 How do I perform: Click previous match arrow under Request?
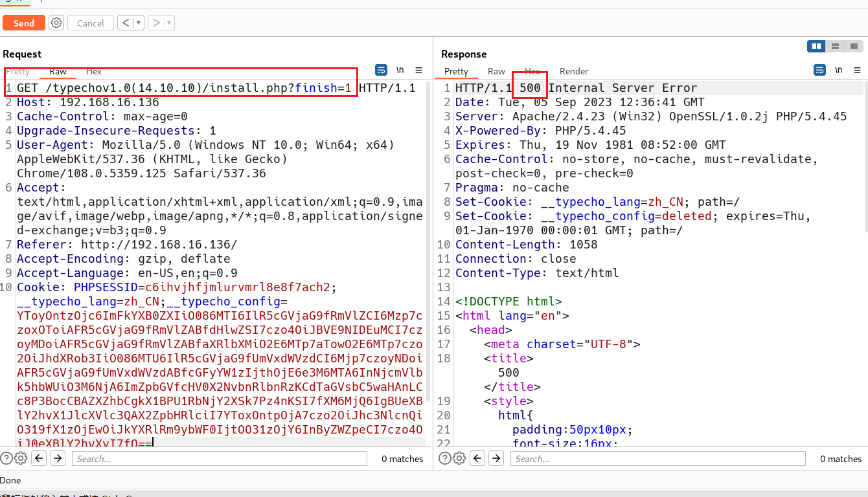[40, 458]
